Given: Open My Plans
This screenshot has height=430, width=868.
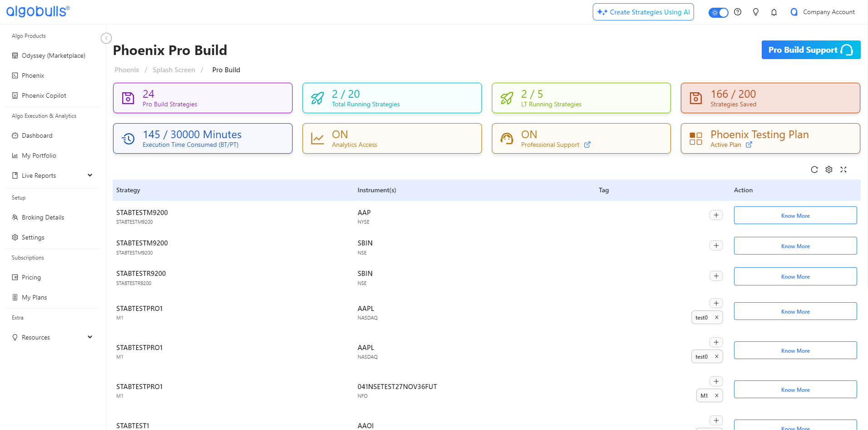Looking at the screenshot, I should pyautogui.click(x=30, y=297).
